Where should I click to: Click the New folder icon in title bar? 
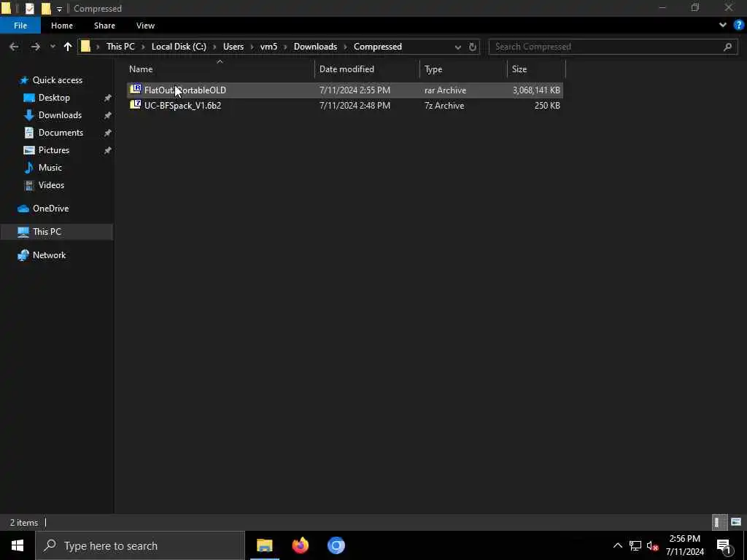coord(46,9)
